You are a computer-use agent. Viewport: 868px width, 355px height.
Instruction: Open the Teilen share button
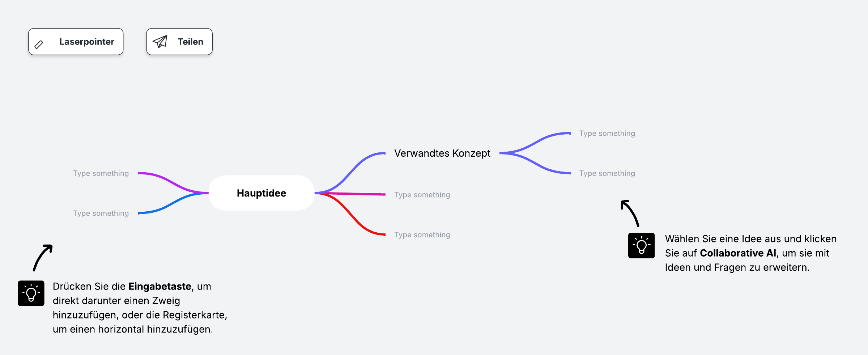pos(179,42)
